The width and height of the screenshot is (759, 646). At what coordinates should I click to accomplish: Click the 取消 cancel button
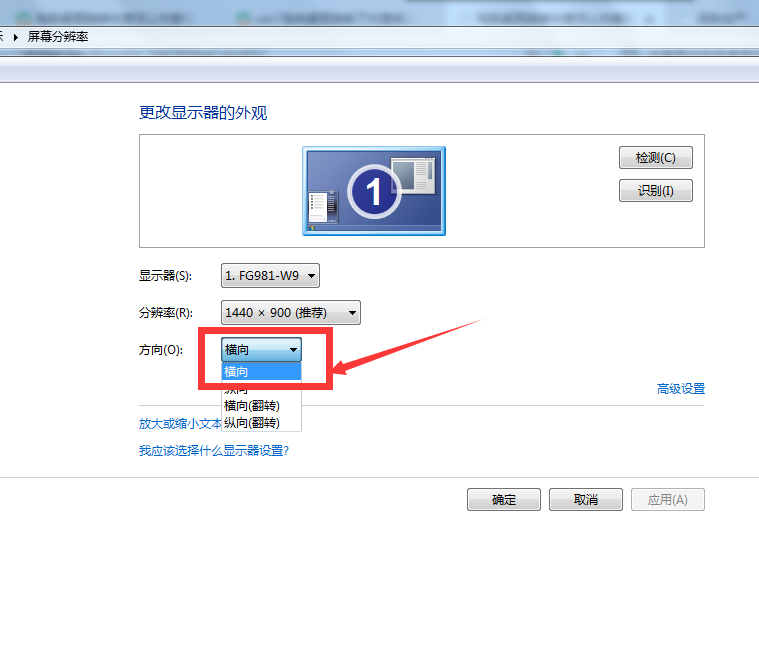pyautogui.click(x=586, y=500)
